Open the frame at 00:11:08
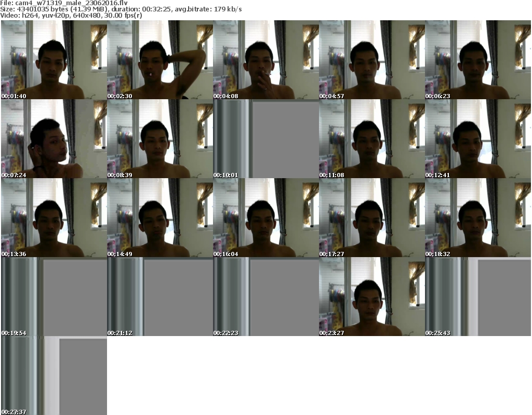This screenshot has width=532, height=415. click(372, 139)
